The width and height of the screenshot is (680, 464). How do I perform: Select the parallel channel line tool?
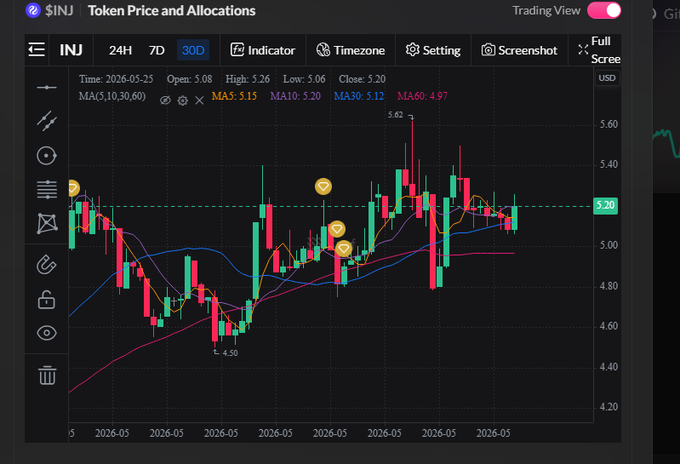(47, 121)
